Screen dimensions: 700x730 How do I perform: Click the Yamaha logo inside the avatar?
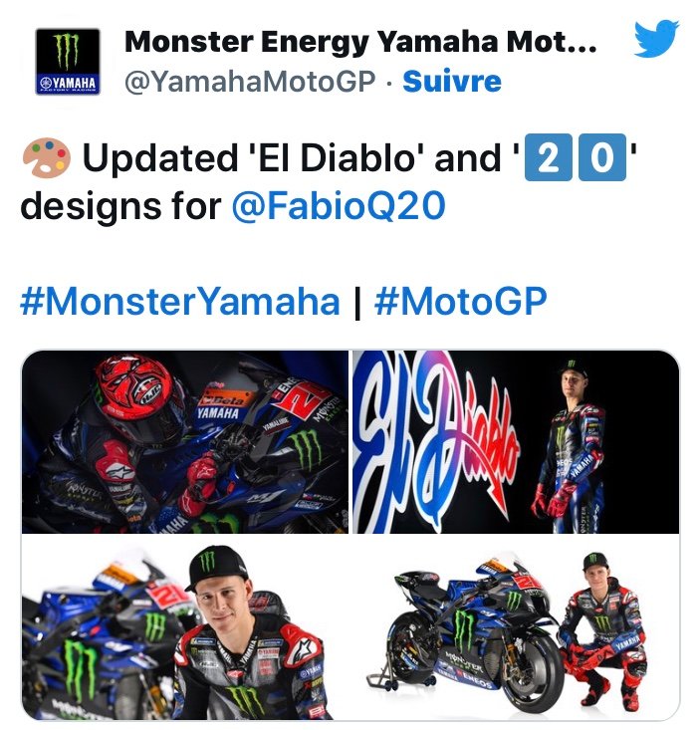68,84
